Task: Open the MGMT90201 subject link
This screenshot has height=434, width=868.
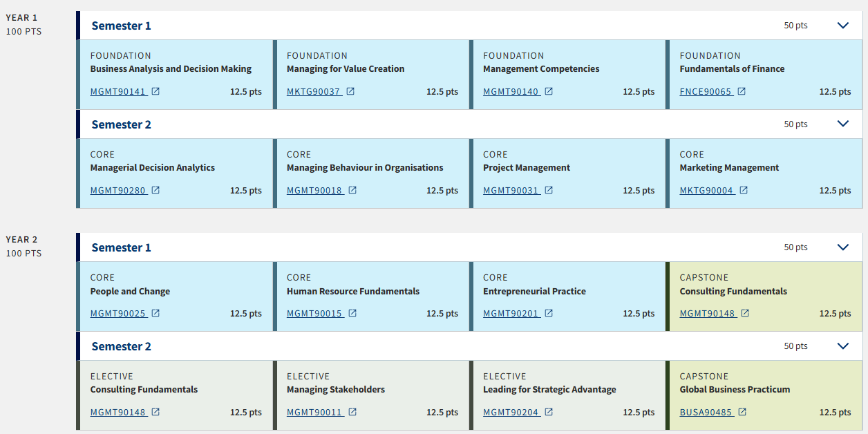Action: [511, 313]
